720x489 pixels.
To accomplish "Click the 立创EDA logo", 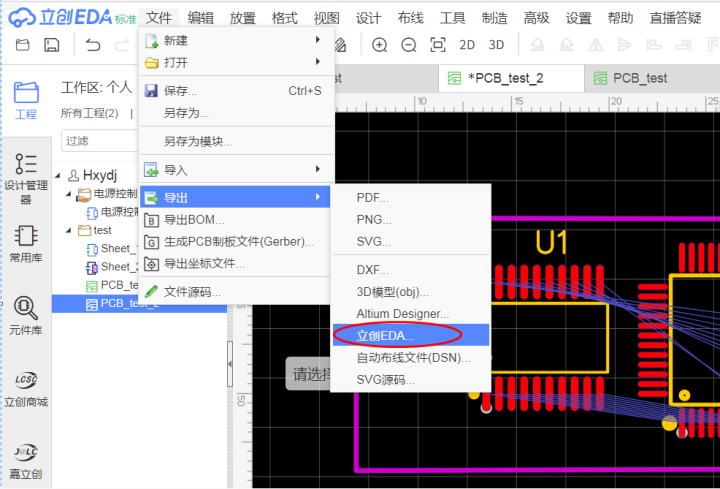I will 72,17.
